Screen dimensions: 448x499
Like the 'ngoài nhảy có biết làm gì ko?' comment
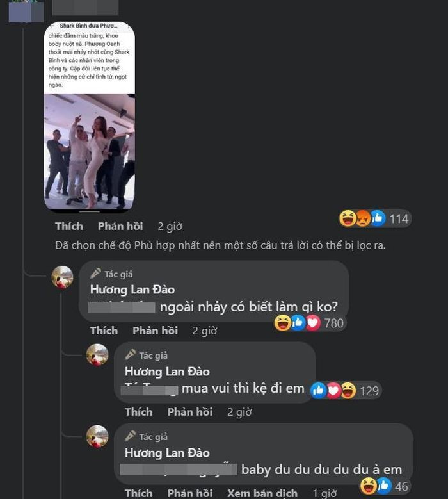104,331
